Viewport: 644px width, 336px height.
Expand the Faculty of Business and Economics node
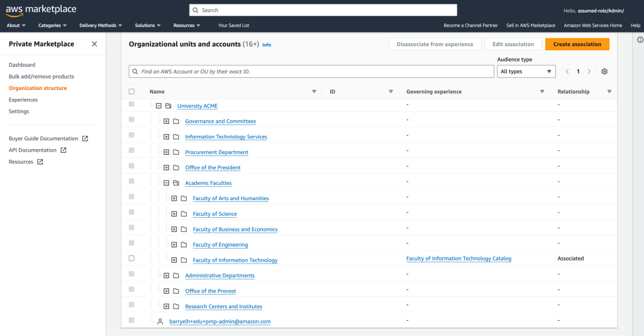click(174, 229)
